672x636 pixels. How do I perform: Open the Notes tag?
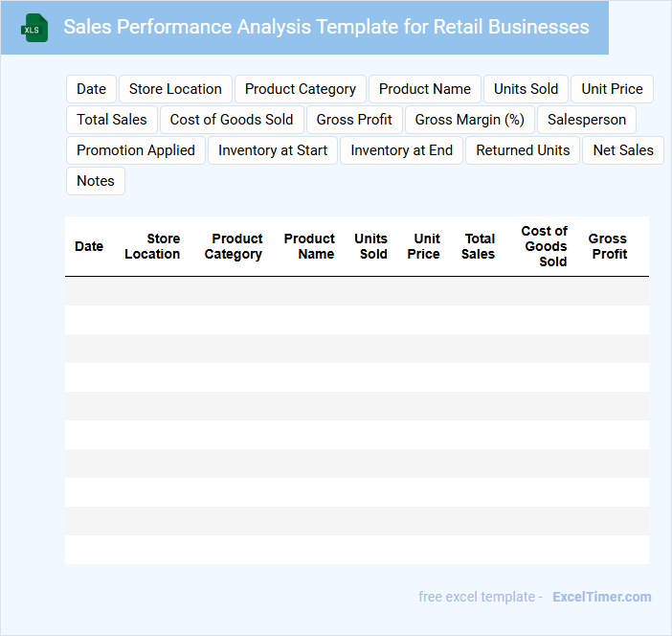coord(95,181)
